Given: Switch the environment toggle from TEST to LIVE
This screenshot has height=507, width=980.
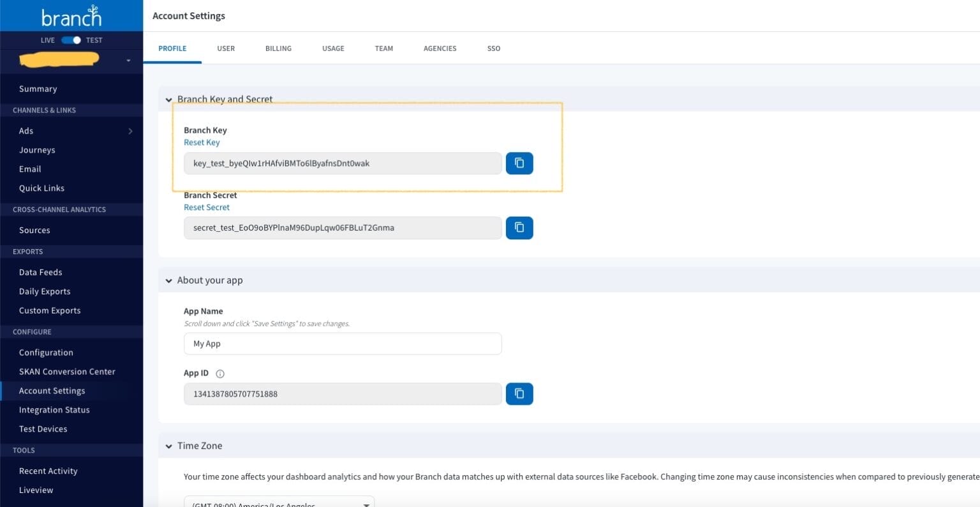Looking at the screenshot, I should [x=70, y=40].
